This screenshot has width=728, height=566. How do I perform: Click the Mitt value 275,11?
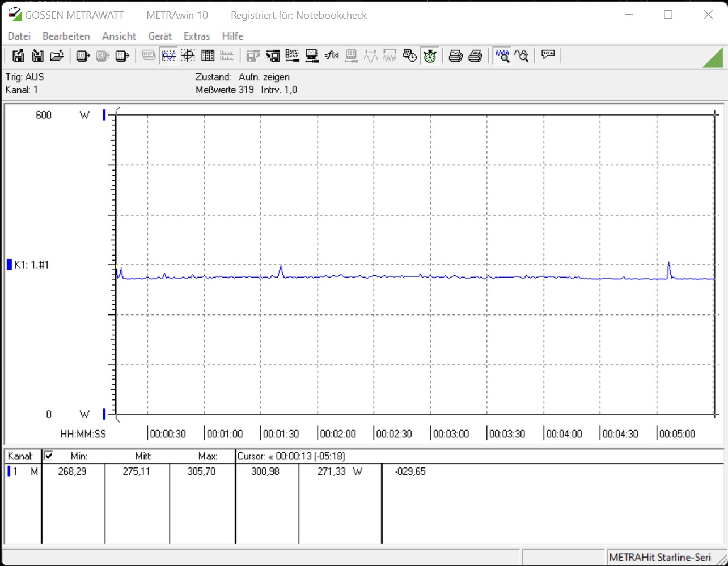point(137,471)
